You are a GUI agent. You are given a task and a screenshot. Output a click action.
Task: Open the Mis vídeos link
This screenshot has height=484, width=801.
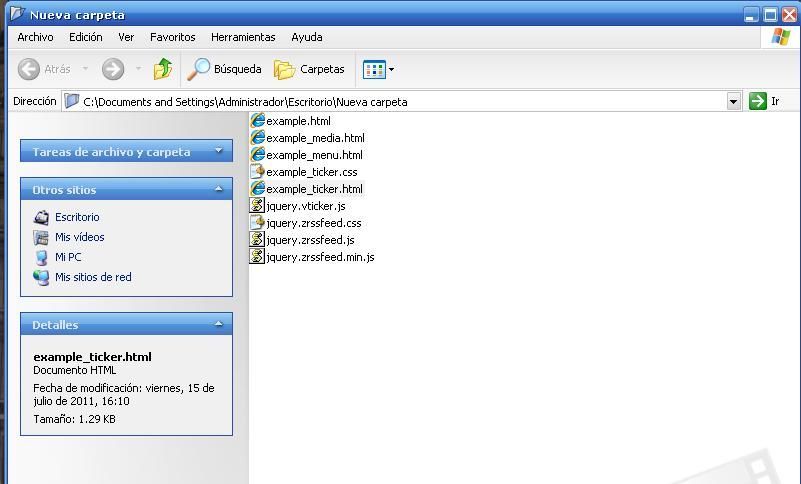(80, 237)
